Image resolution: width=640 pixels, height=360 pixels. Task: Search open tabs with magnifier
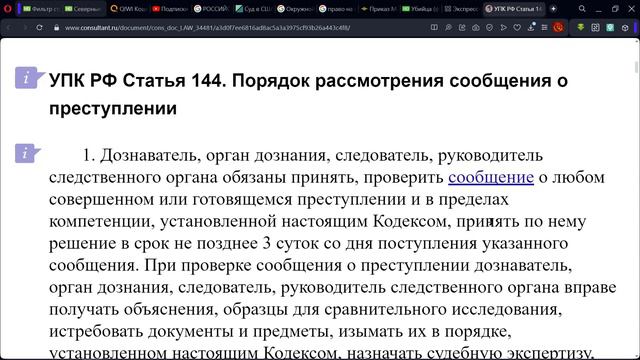[582, 9]
